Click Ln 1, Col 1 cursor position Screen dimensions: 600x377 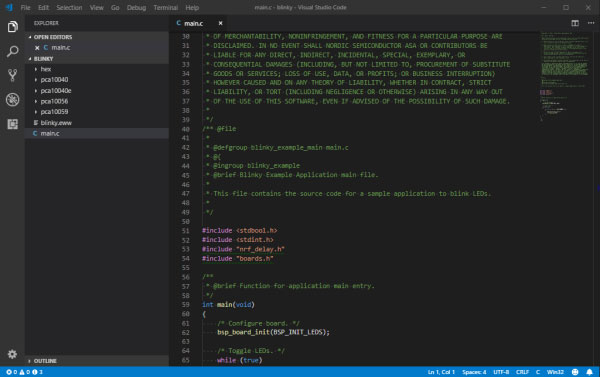click(x=441, y=372)
